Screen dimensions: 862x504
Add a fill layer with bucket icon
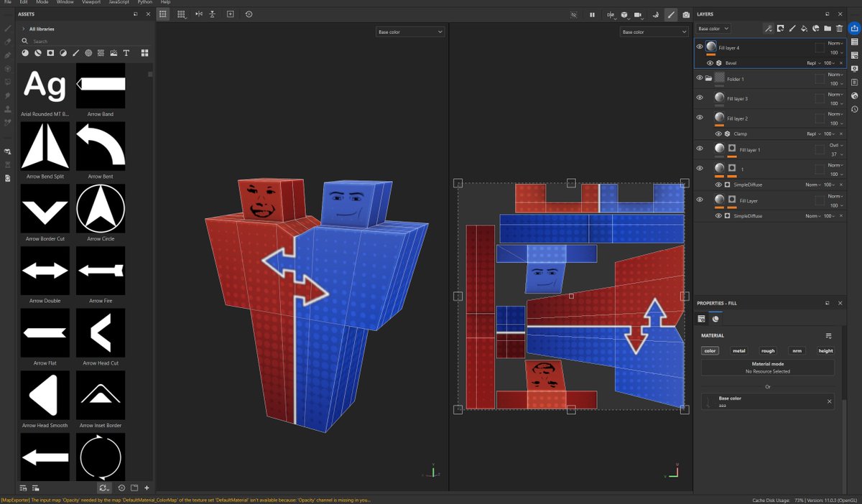804,29
